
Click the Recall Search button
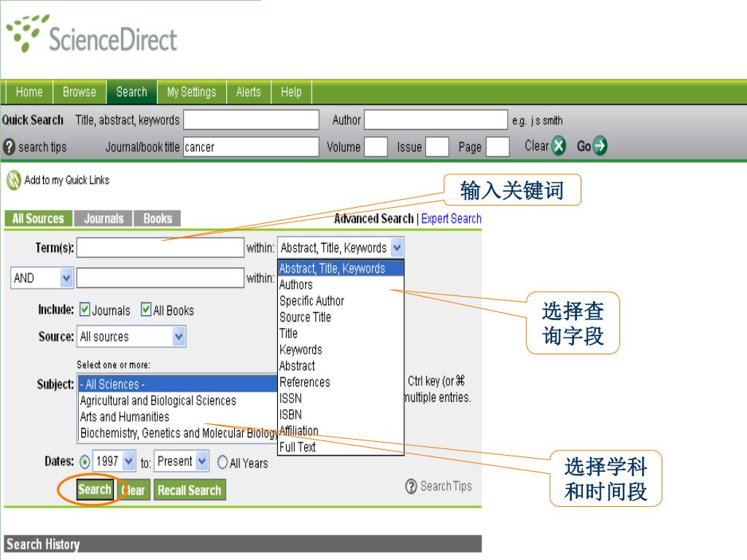coord(189,490)
